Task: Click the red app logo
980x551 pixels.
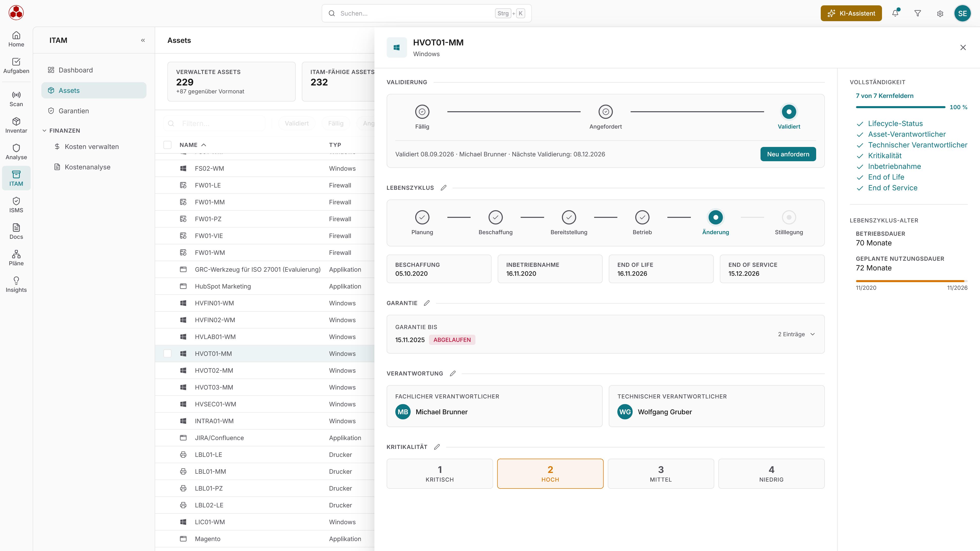Action: [x=16, y=13]
